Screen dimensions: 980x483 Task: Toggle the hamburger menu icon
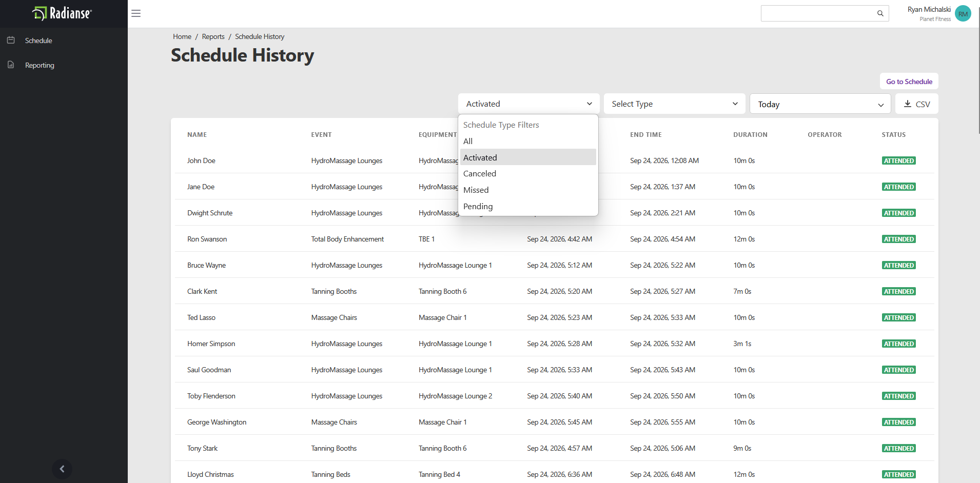pyautogui.click(x=136, y=13)
